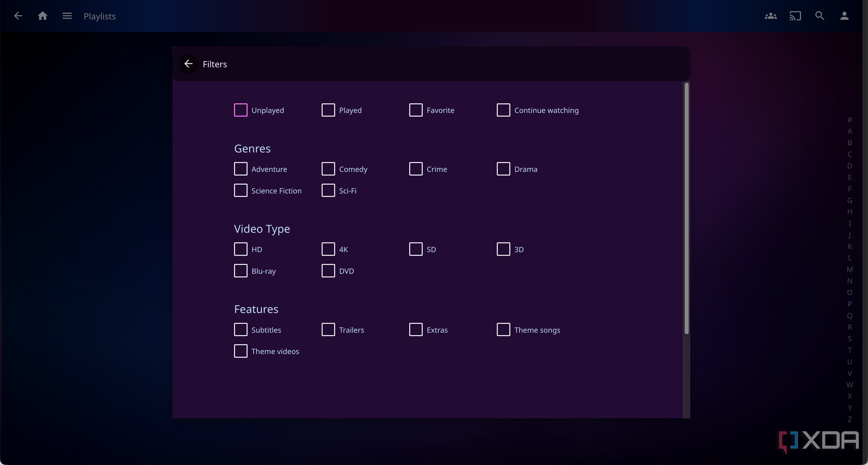Tick the Blu-ray checkbox
868x465 pixels.
[241, 271]
